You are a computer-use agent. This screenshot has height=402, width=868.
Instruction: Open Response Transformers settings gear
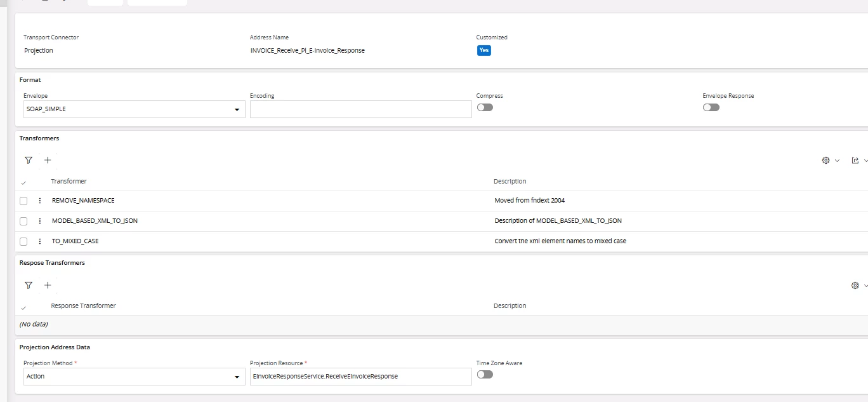855,286
